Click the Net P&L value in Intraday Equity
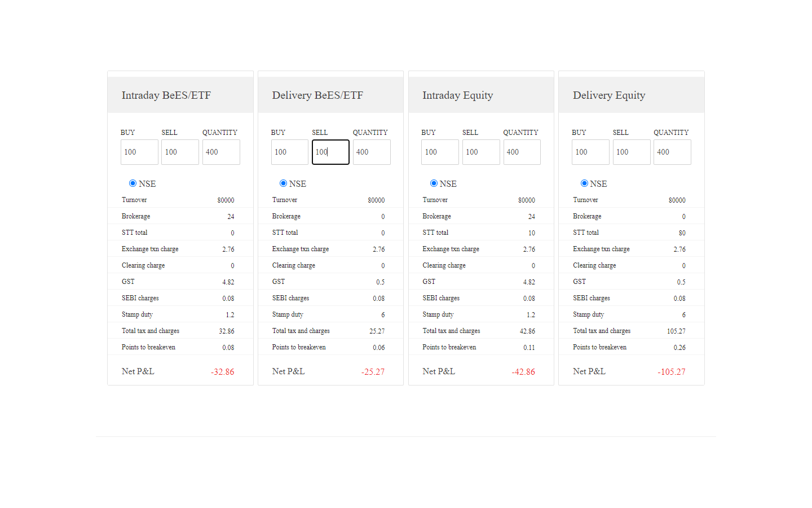Viewport: 812px width, 508px height. [x=523, y=371]
